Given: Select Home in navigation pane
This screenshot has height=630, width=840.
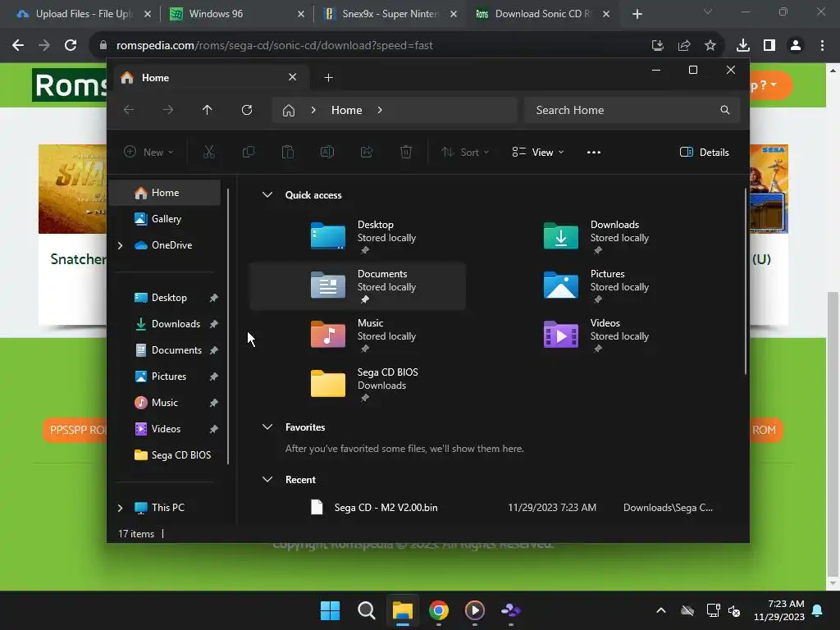Looking at the screenshot, I should [x=166, y=192].
